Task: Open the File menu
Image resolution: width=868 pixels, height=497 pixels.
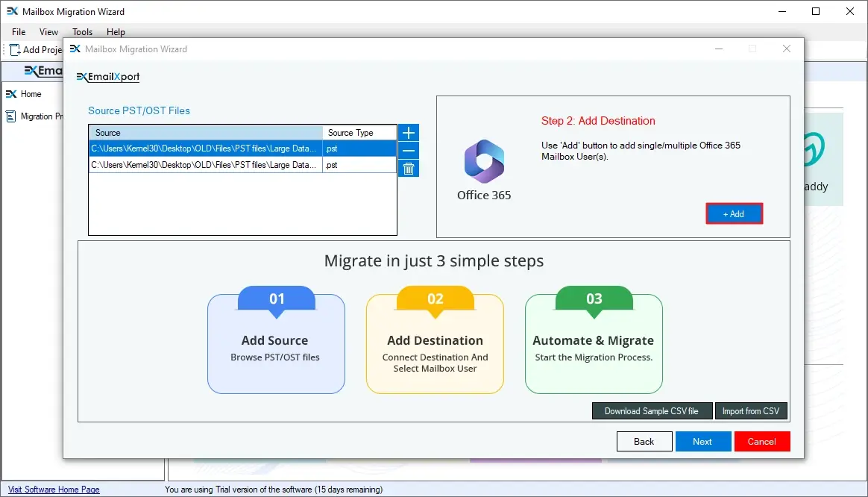Action: [19, 32]
